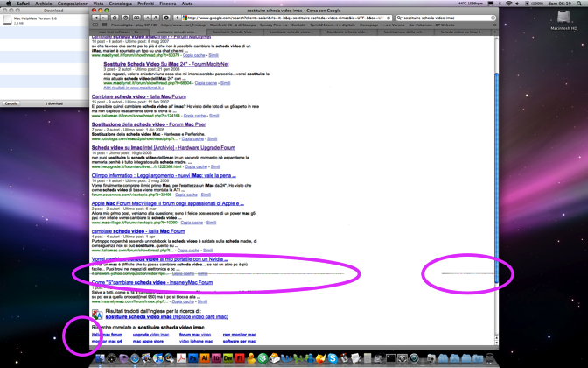This screenshot has width=588, height=368.
Task: Add bookmark with the plus button
Action: tap(177, 18)
